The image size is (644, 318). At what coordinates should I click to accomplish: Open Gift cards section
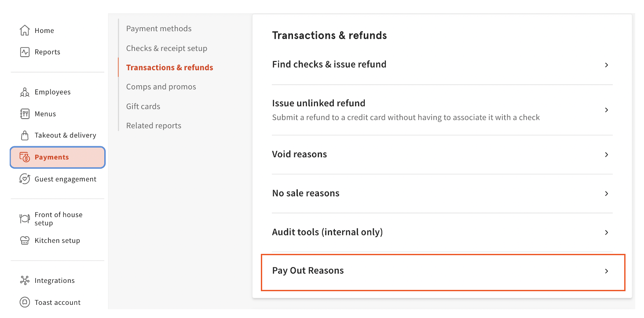point(143,106)
